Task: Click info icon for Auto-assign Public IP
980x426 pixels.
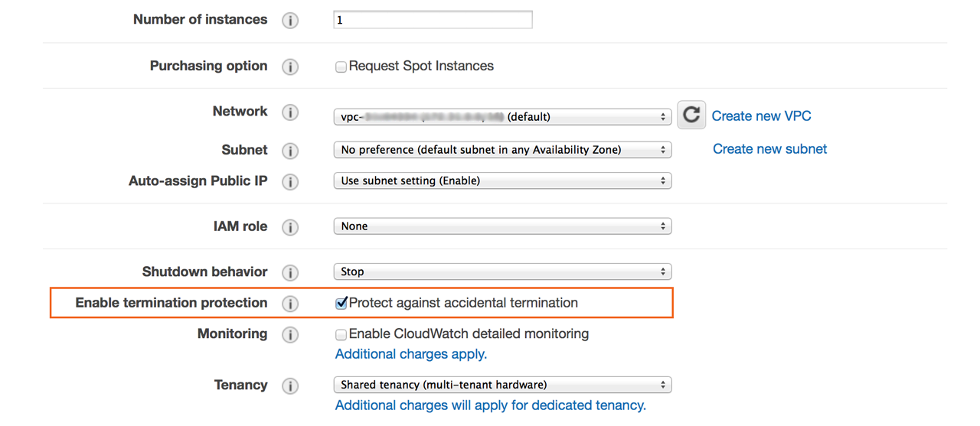Action: pyautogui.click(x=290, y=182)
